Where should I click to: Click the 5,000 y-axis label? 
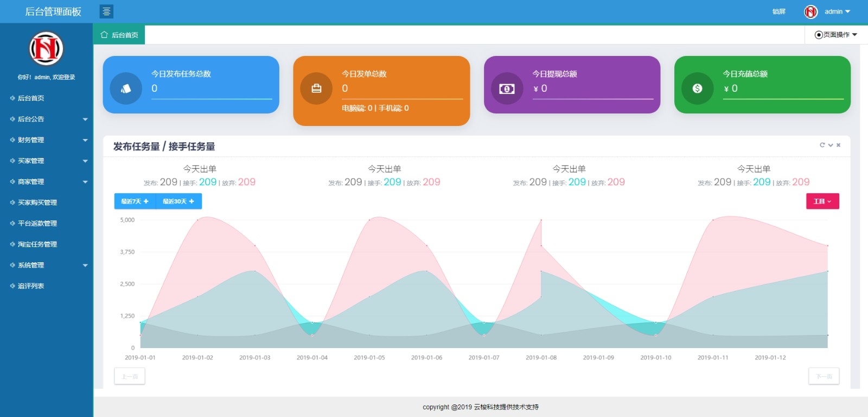click(127, 220)
